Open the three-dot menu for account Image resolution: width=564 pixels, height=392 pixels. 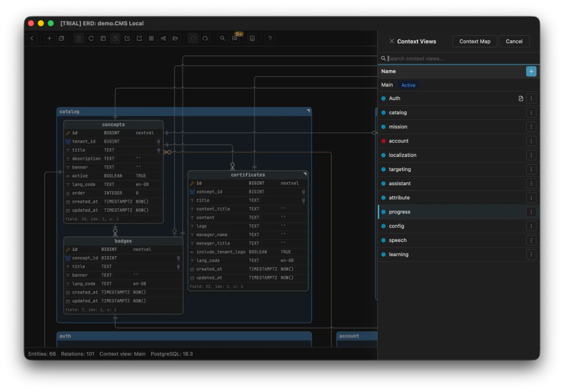[x=531, y=141]
